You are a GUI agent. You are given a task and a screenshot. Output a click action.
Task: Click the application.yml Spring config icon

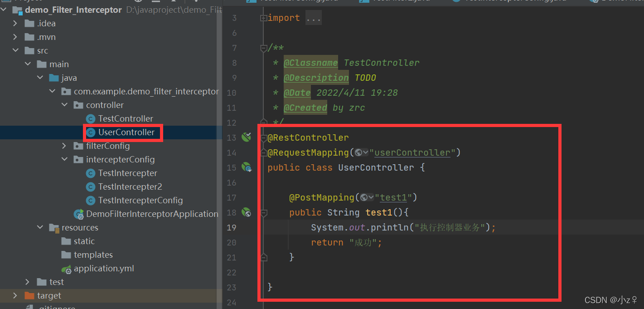click(66, 269)
